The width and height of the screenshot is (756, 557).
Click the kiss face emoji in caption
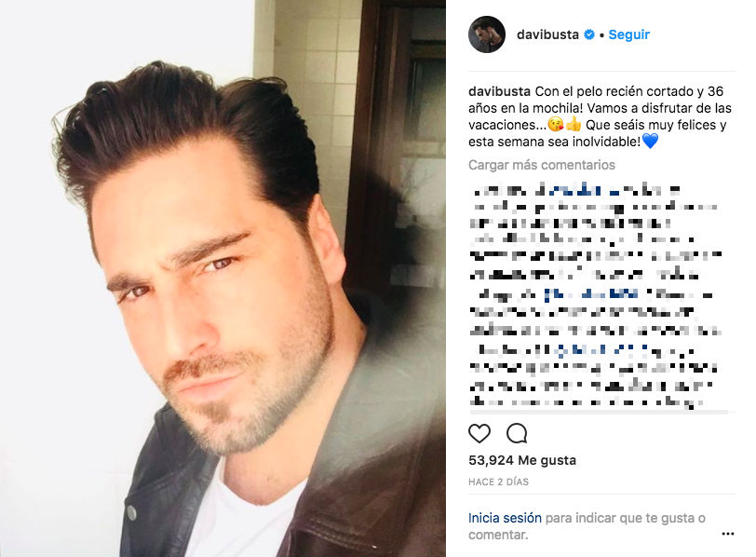(x=556, y=125)
